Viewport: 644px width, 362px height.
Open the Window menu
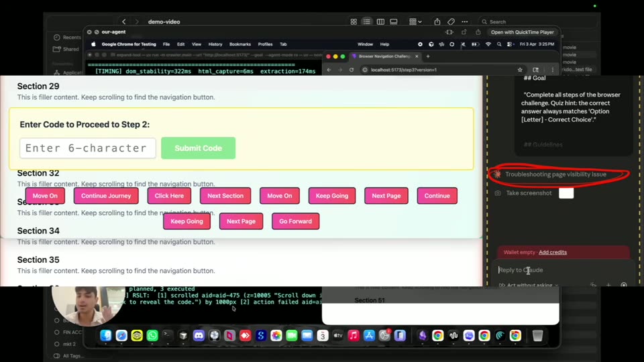pos(365,44)
